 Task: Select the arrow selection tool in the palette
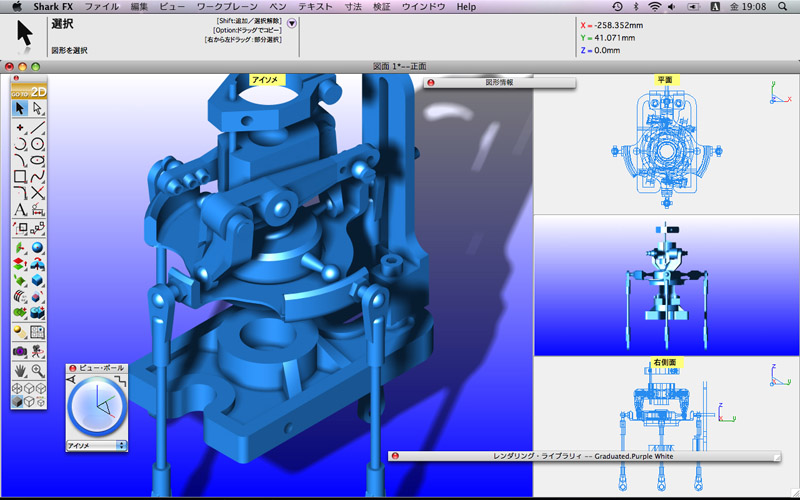point(20,109)
